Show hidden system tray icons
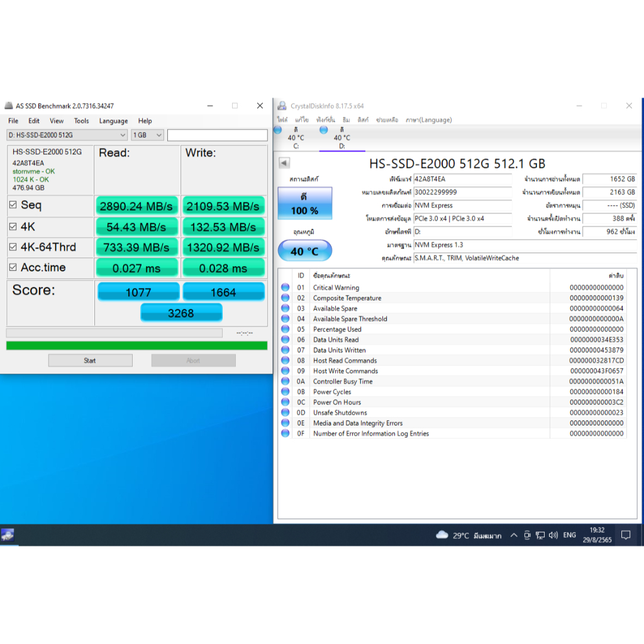The width and height of the screenshot is (644, 644). point(514,535)
